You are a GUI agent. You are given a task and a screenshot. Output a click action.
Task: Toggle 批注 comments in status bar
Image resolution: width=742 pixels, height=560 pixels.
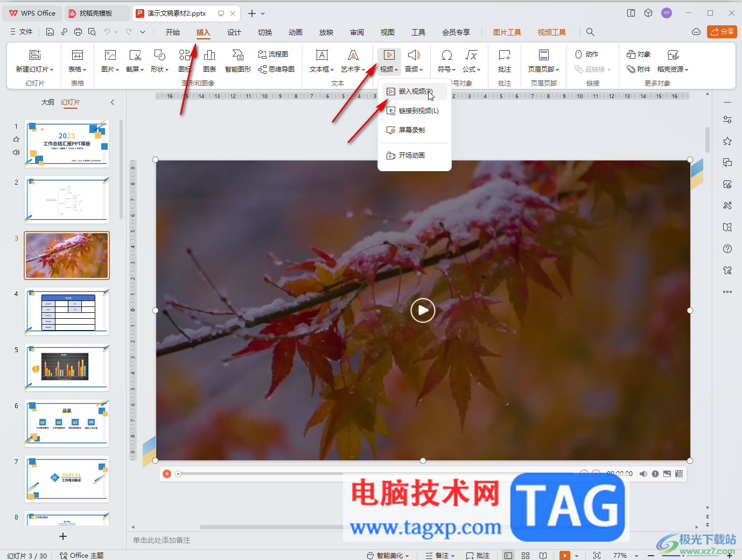pyautogui.click(x=478, y=555)
